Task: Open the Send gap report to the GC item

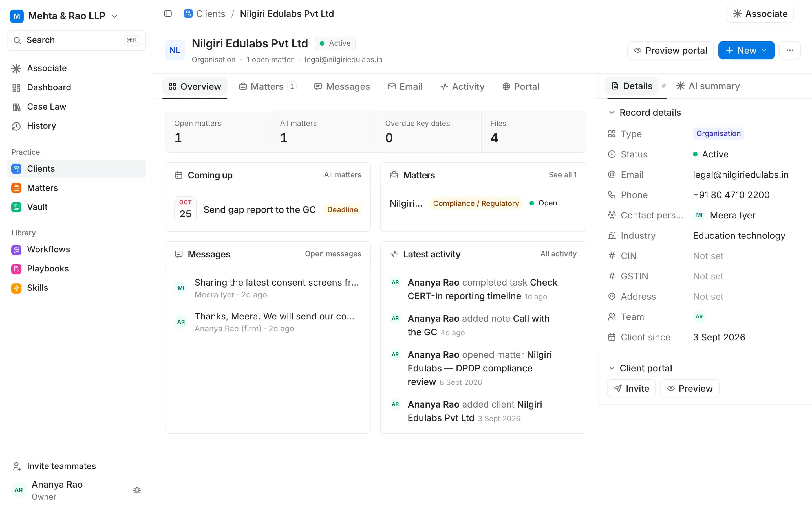Action: tap(268, 210)
